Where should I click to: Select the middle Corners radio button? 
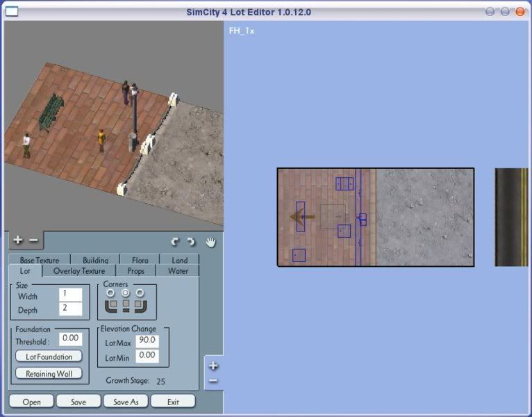click(126, 293)
